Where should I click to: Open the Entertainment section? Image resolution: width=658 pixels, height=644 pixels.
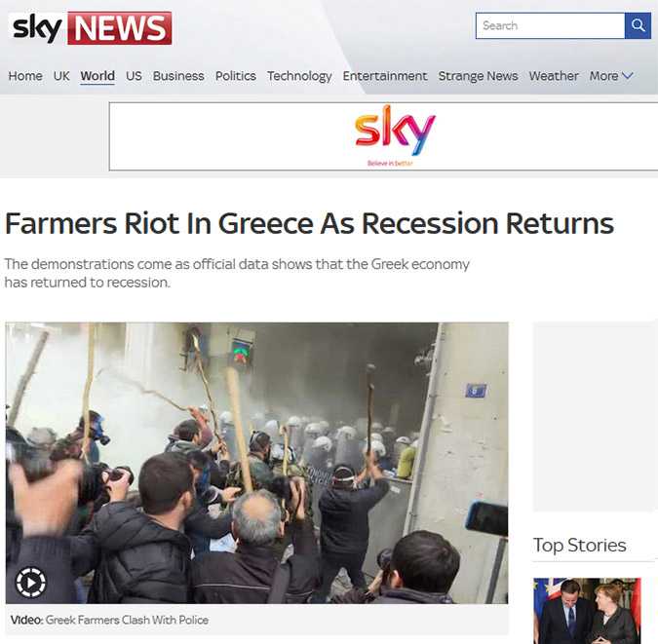(385, 76)
